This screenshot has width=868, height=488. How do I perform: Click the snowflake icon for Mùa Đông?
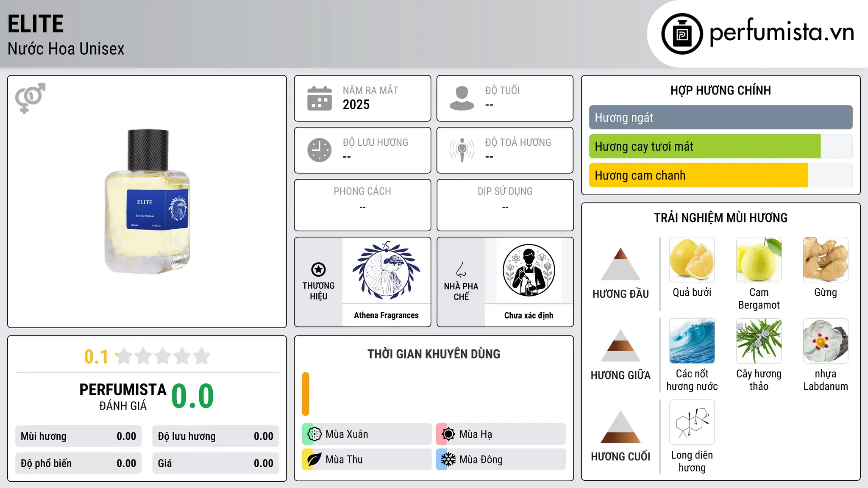click(448, 460)
